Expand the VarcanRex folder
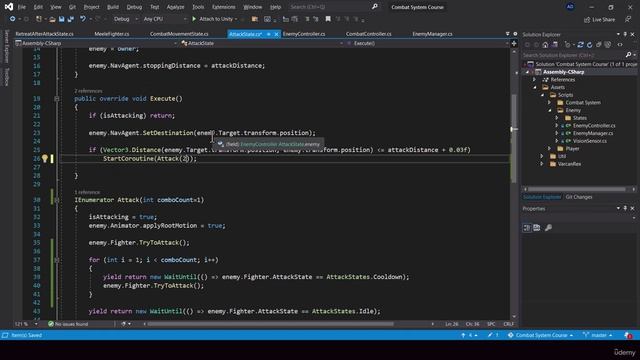Viewport: 640px width, 360px height. 542,164
